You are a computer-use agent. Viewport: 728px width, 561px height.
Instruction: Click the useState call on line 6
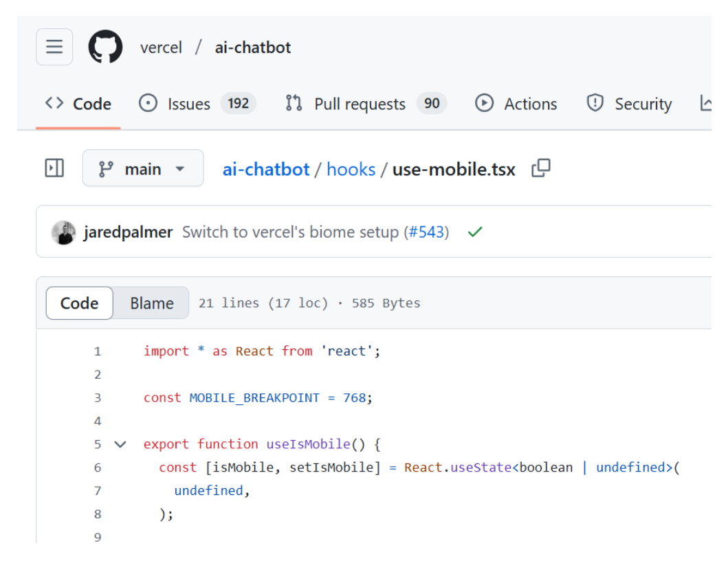(481, 467)
